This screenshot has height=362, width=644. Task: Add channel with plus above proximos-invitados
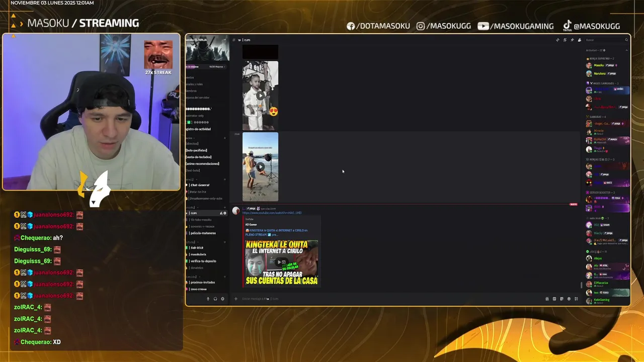(225, 277)
